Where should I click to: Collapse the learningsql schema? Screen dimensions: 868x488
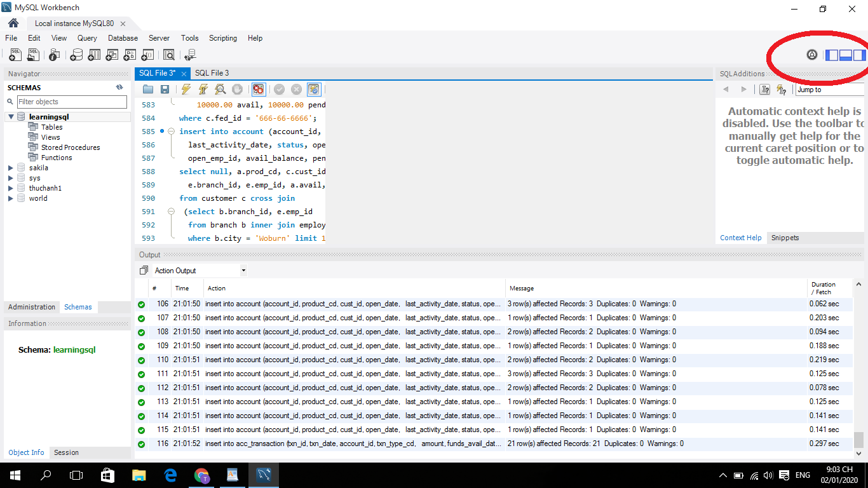point(11,117)
